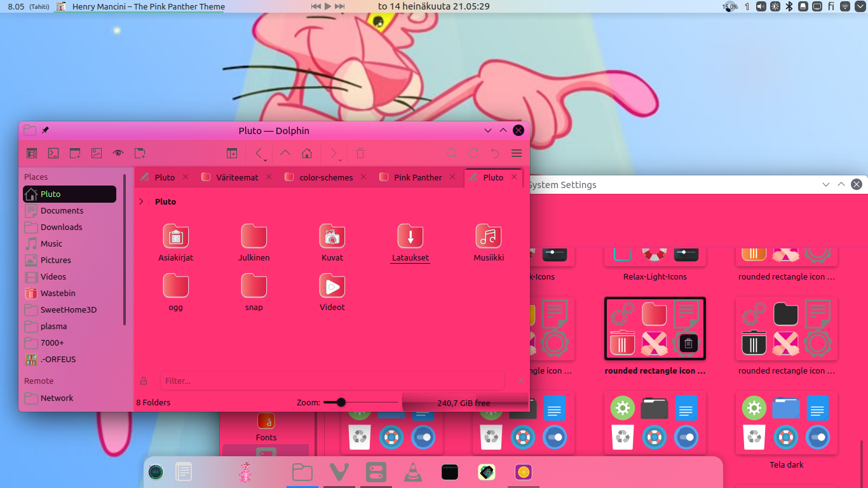Image resolution: width=868 pixels, height=488 pixels.
Task: Select the plasma place entry
Action: [69, 326]
